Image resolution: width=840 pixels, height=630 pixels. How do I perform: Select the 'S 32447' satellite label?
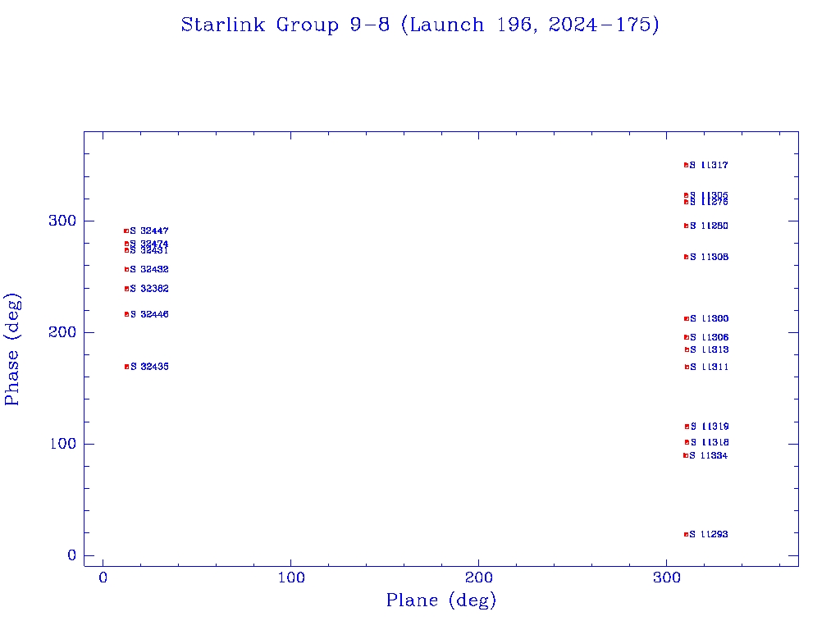(x=149, y=231)
